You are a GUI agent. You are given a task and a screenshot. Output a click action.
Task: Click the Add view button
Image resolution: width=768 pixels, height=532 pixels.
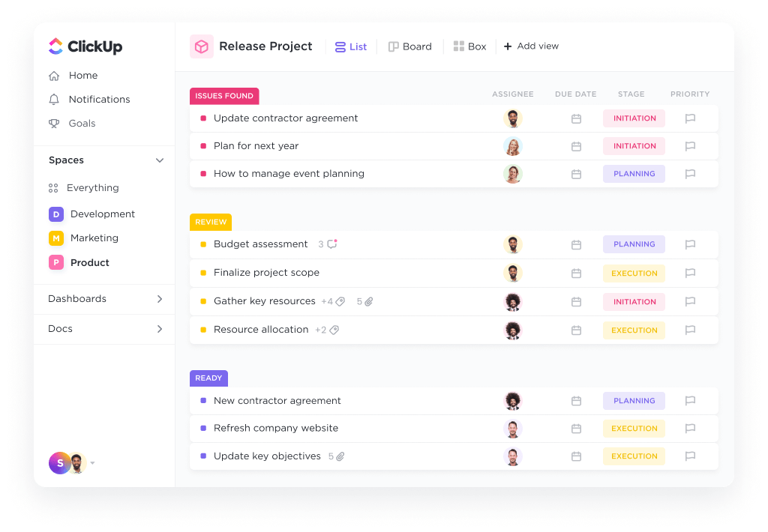tap(531, 46)
